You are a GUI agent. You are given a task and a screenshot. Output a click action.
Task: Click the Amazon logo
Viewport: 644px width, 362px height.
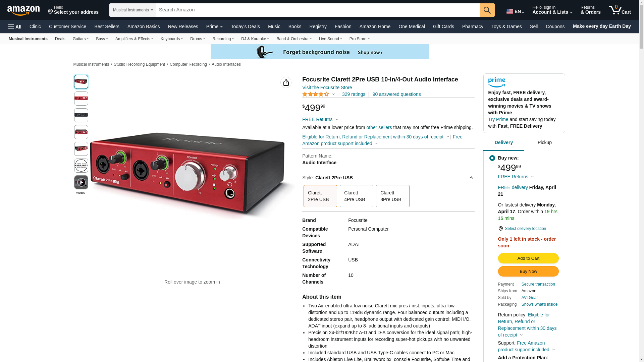click(x=23, y=10)
